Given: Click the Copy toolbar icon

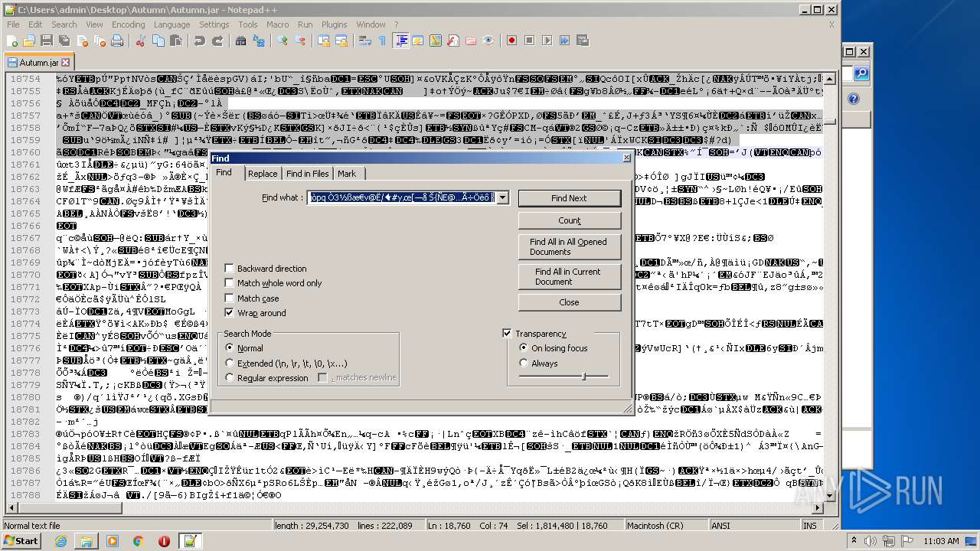Looking at the screenshot, I should tap(157, 41).
